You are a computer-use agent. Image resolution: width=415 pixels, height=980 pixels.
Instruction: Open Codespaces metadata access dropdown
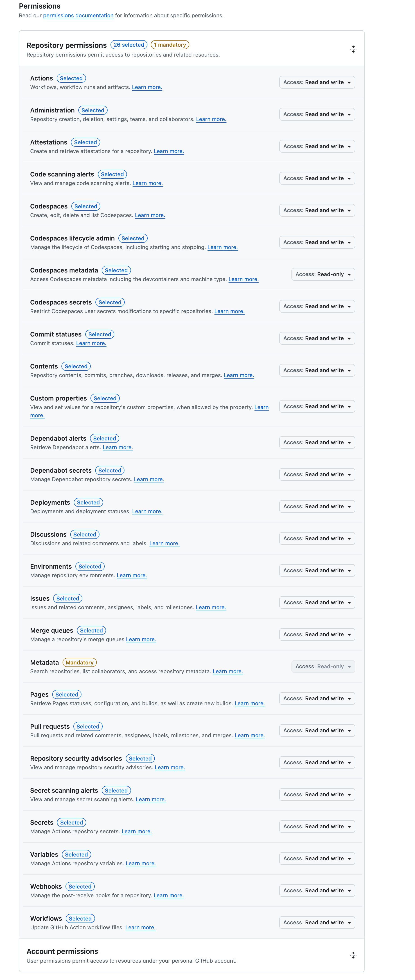click(x=323, y=274)
